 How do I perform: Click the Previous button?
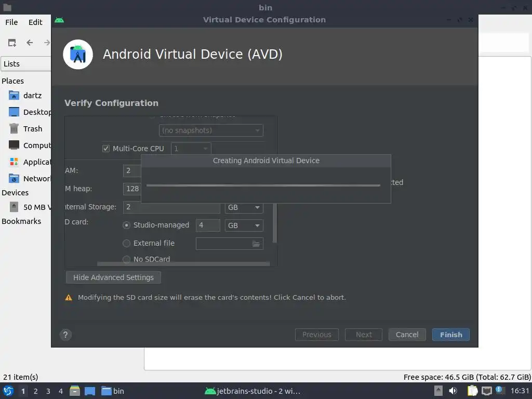pyautogui.click(x=317, y=335)
